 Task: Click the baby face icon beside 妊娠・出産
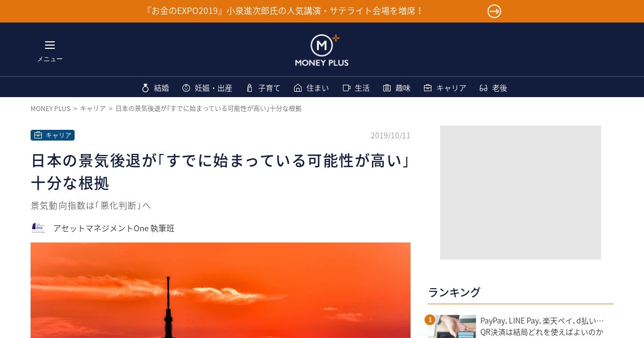[x=186, y=88]
